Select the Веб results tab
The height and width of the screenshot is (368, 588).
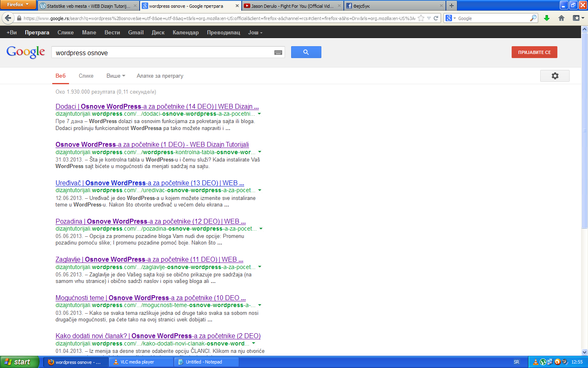tap(60, 76)
